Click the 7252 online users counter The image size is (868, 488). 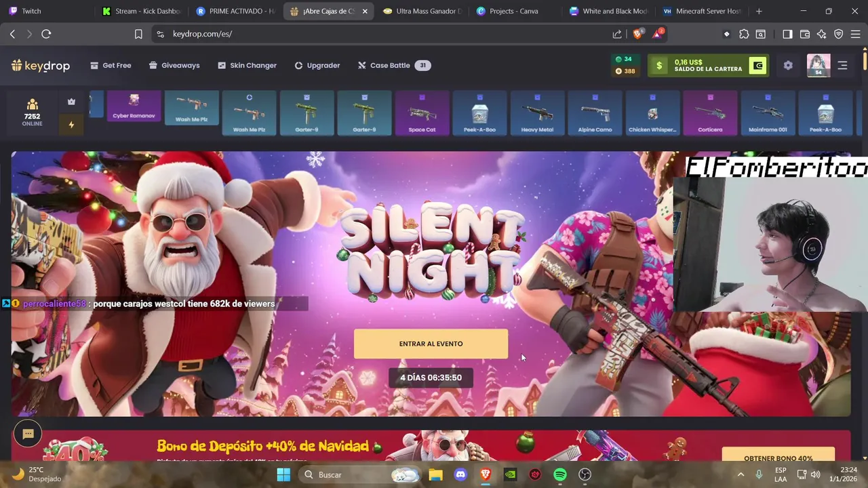(x=32, y=112)
